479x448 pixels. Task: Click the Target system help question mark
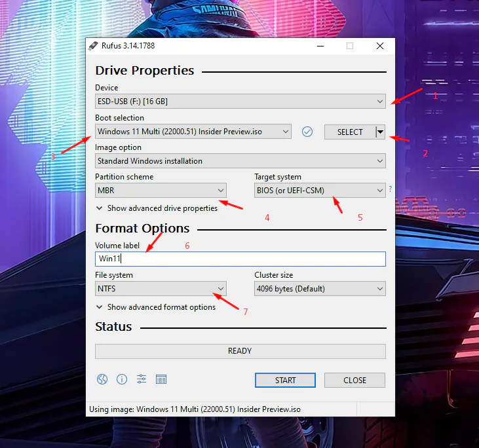pyautogui.click(x=390, y=189)
